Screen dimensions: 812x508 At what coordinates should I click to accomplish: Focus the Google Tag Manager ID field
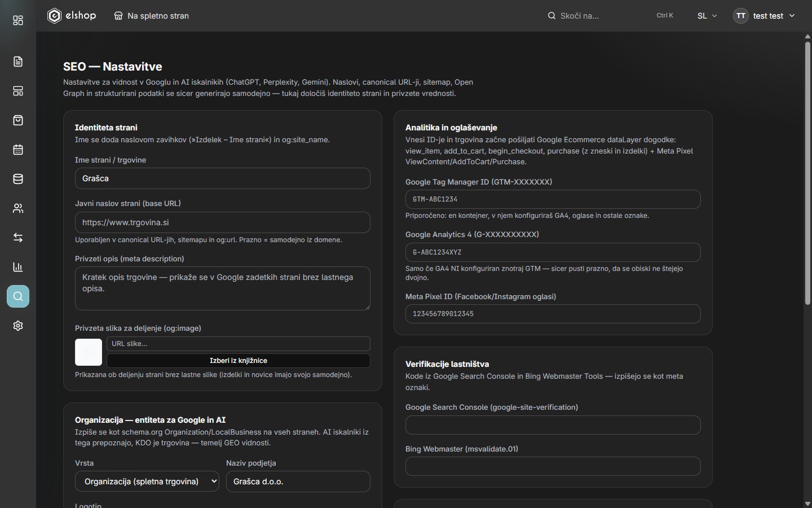click(553, 199)
